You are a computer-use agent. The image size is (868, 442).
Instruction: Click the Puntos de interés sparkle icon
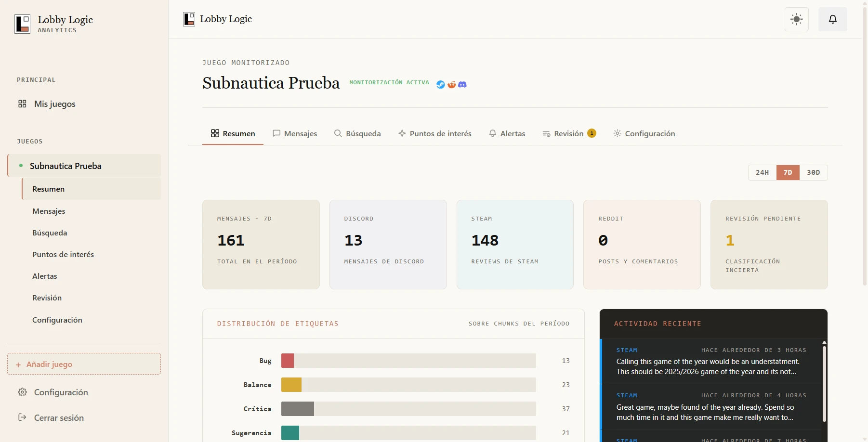(402, 133)
